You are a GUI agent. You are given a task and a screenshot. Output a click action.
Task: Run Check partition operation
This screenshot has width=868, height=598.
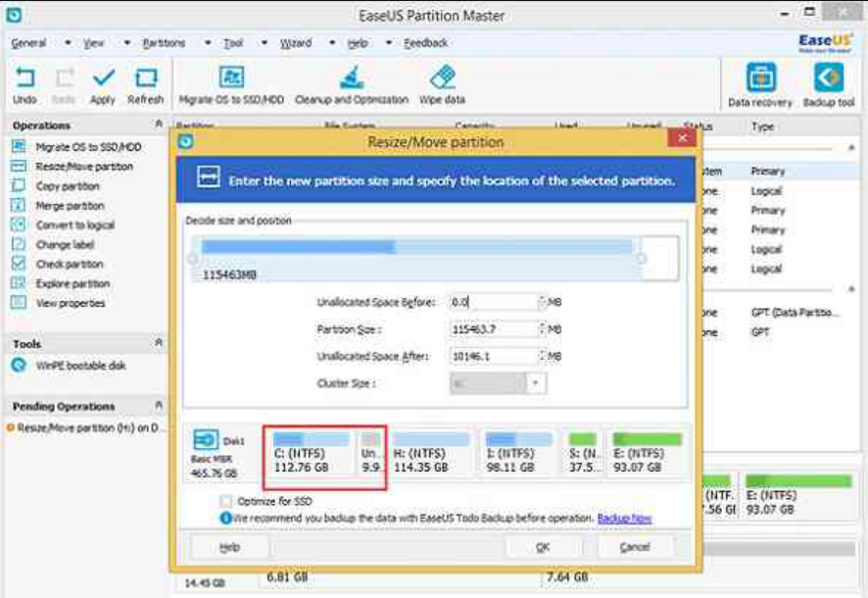tap(70, 264)
